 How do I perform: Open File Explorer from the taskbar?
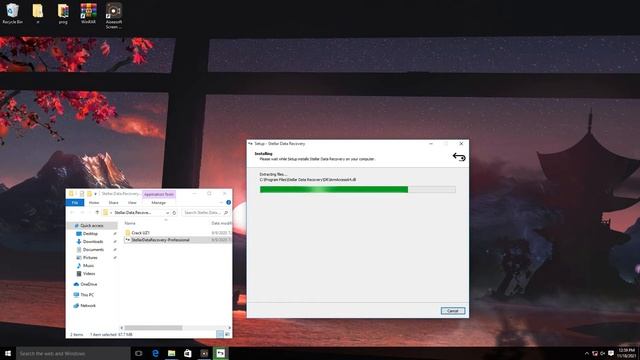pos(171,353)
